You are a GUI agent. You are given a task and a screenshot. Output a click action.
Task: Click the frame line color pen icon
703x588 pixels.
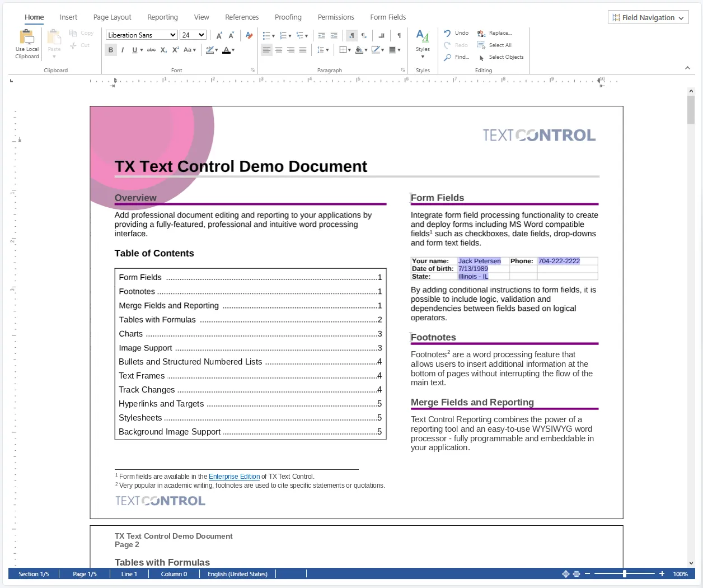coord(376,50)
